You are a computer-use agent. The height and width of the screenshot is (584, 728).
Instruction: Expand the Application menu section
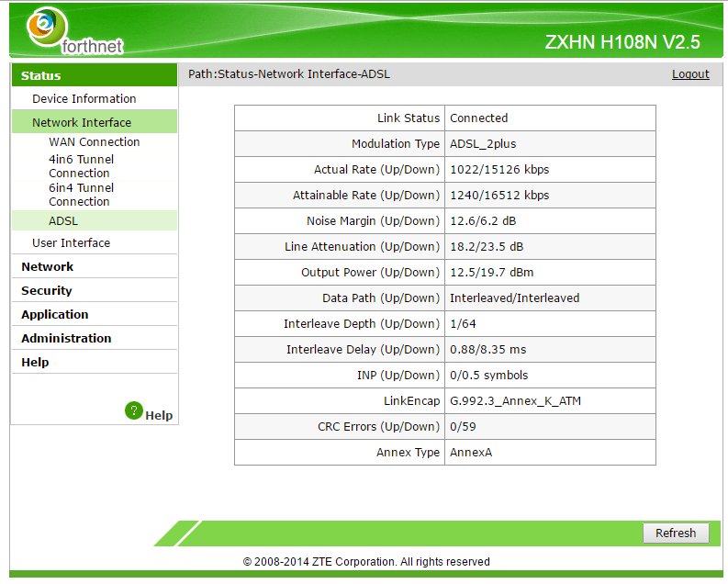click(55, 315)
